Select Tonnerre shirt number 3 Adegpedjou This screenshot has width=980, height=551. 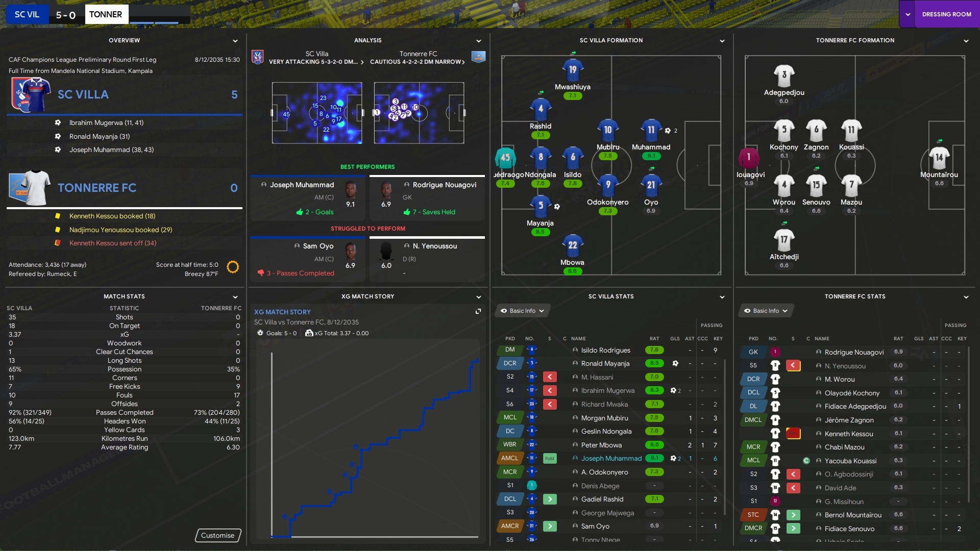tap(784, 76)
